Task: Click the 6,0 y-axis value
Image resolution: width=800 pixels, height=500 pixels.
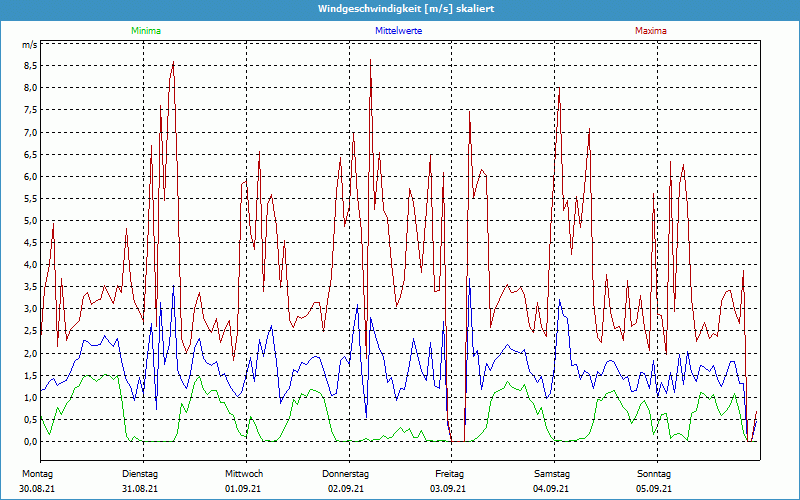Action: (x=31, y=177)
